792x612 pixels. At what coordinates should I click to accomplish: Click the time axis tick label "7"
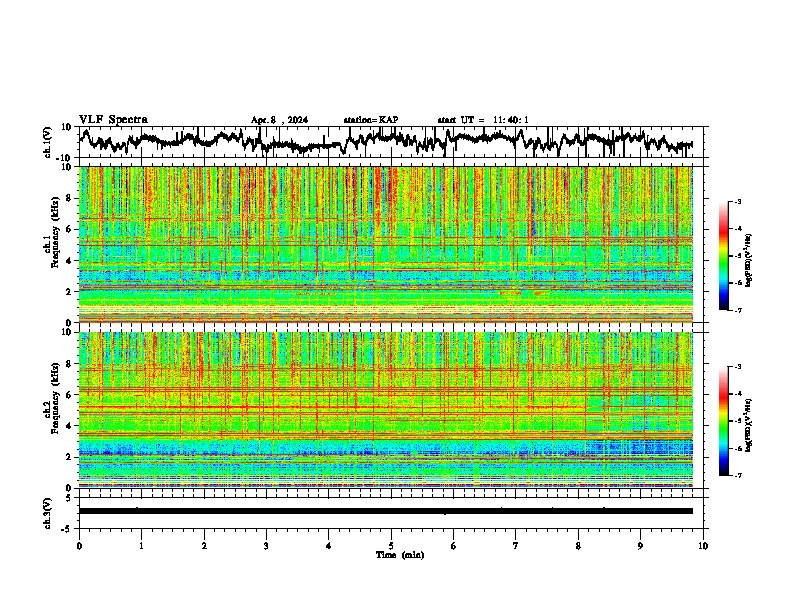click(516, 546)
